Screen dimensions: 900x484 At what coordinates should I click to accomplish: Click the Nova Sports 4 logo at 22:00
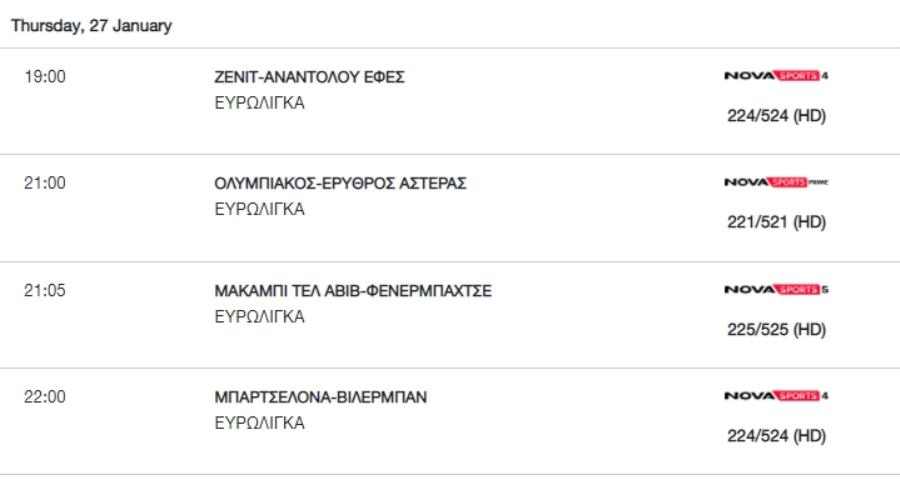[776, 396]
